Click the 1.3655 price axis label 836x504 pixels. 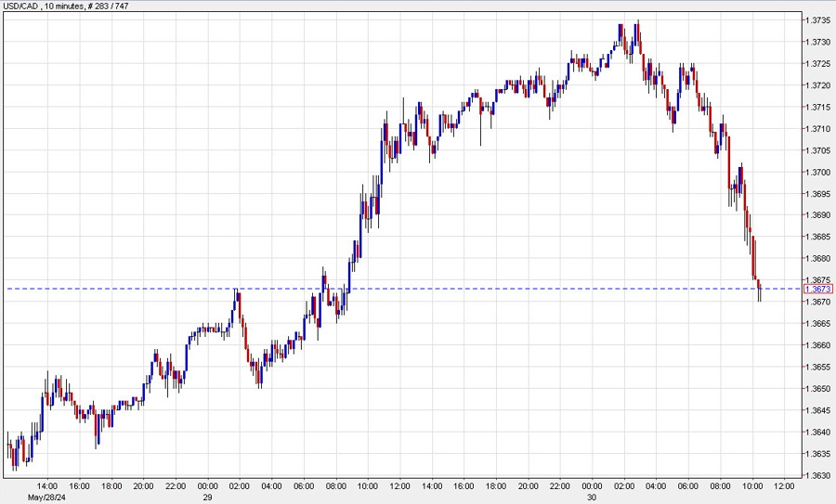817,367
